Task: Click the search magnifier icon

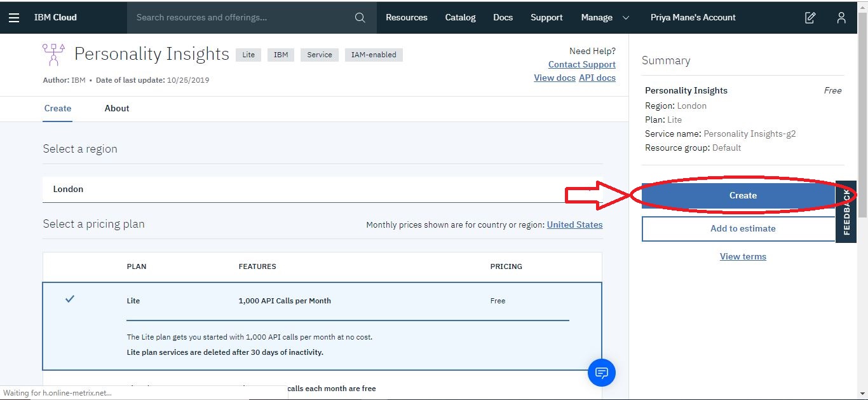Action: coord(360,17)
